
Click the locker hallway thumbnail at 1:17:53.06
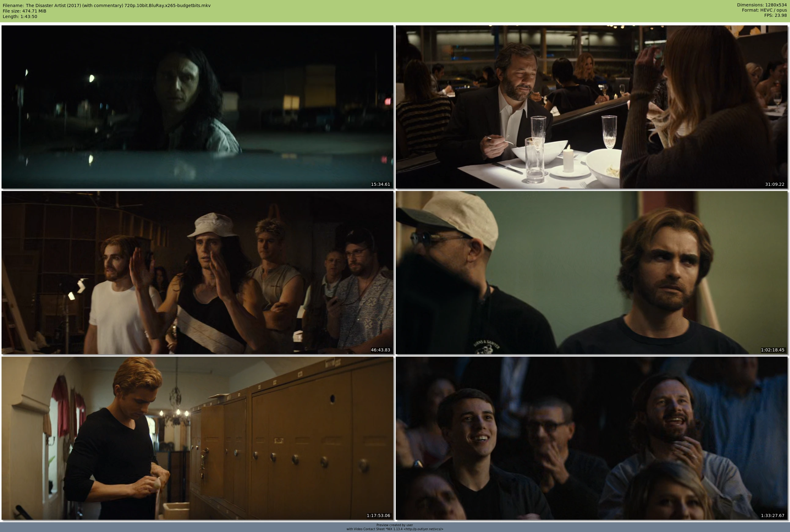pos(197,438)
